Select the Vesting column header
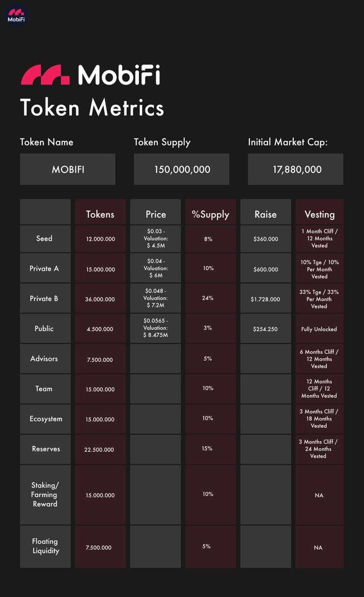The height and width of the screenshot is (597, 364). 319,215
